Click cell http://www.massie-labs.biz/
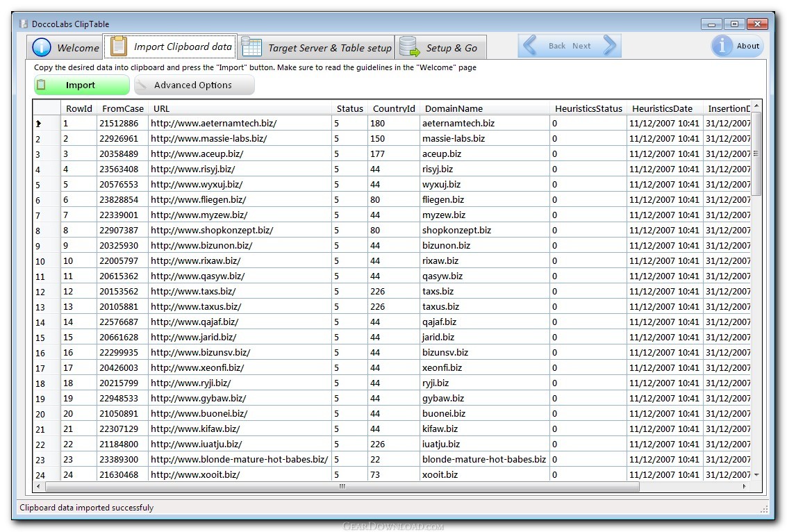This screenshot has width=787, height=532. [240, 138]
